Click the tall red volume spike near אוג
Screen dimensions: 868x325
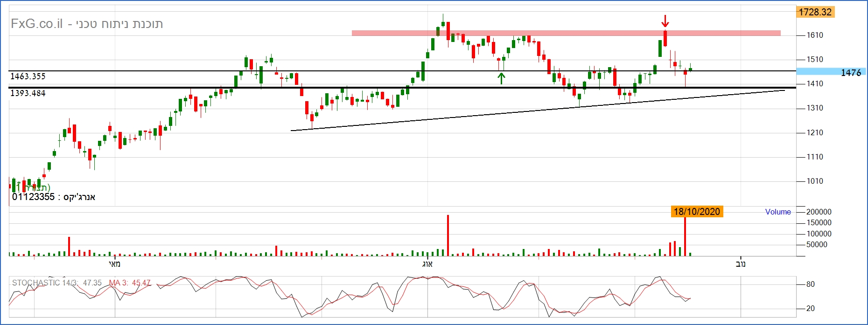448,235
